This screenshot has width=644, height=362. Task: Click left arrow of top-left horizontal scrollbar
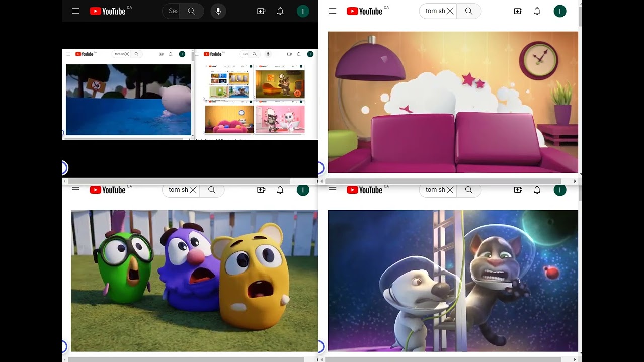coord(64,181)
